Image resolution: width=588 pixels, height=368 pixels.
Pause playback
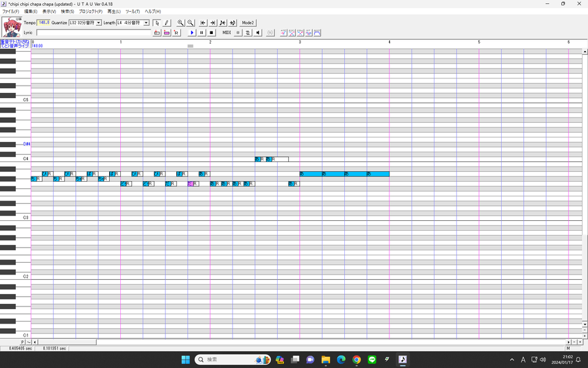[201, 33]
